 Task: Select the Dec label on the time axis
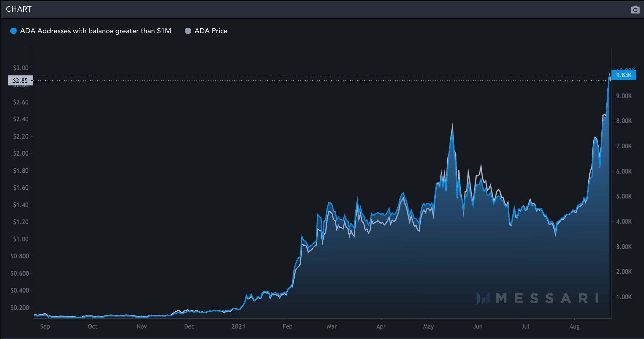point(189,326)
